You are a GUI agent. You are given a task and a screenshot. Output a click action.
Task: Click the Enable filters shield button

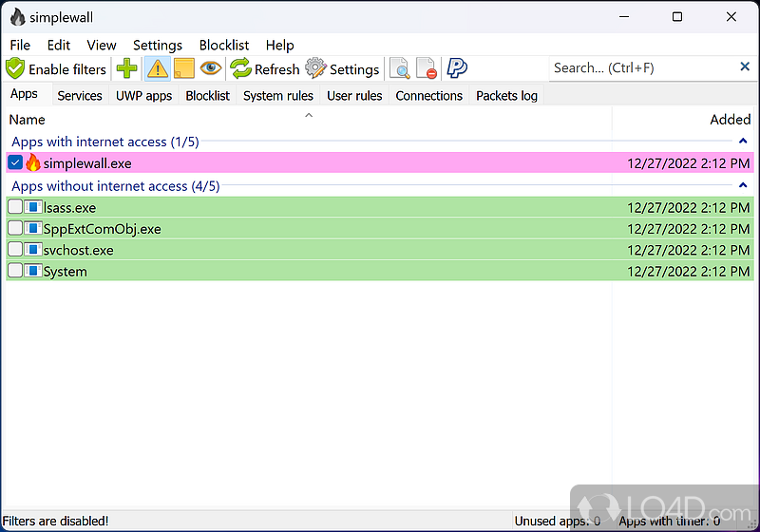56,68
